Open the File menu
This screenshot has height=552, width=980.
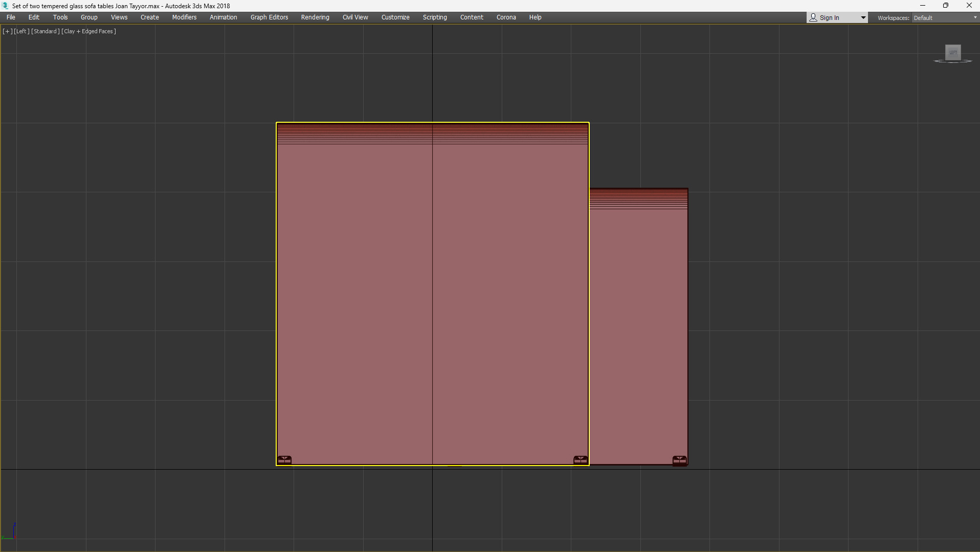click(11, 17)
